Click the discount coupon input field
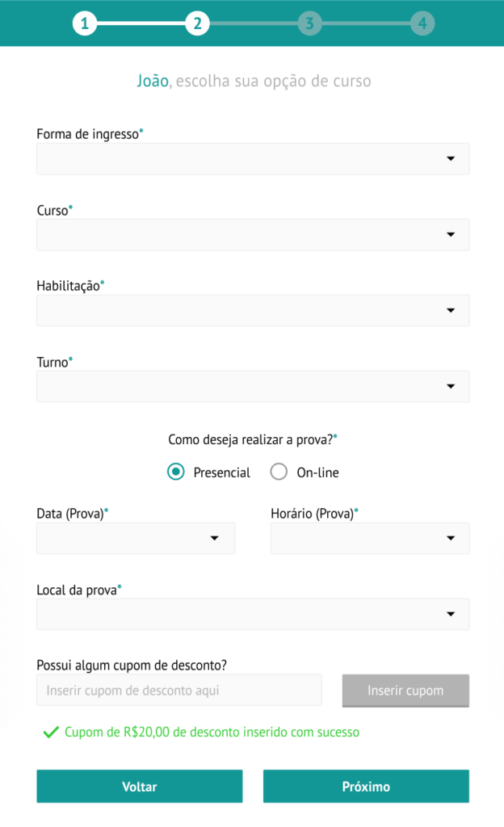Image resolution: width=504 pixels, height=827 pixels. (178, 691)
